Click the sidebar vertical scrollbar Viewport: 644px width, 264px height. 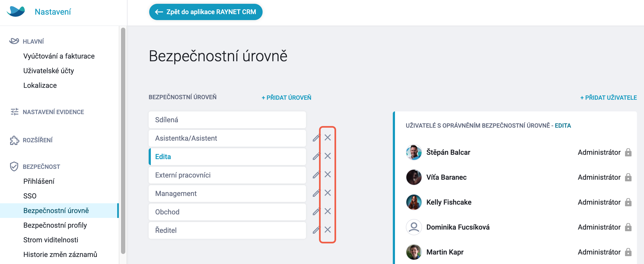pos(123,141)
